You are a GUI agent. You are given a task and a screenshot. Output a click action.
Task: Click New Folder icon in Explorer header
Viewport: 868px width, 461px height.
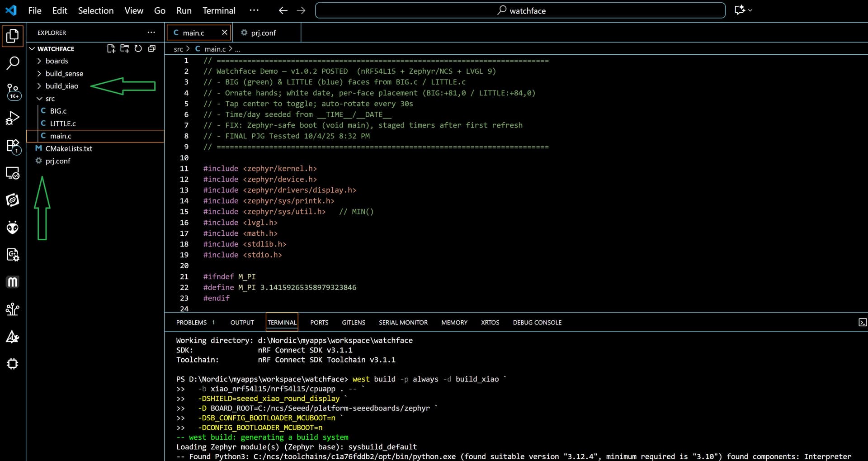click(124, 48)
